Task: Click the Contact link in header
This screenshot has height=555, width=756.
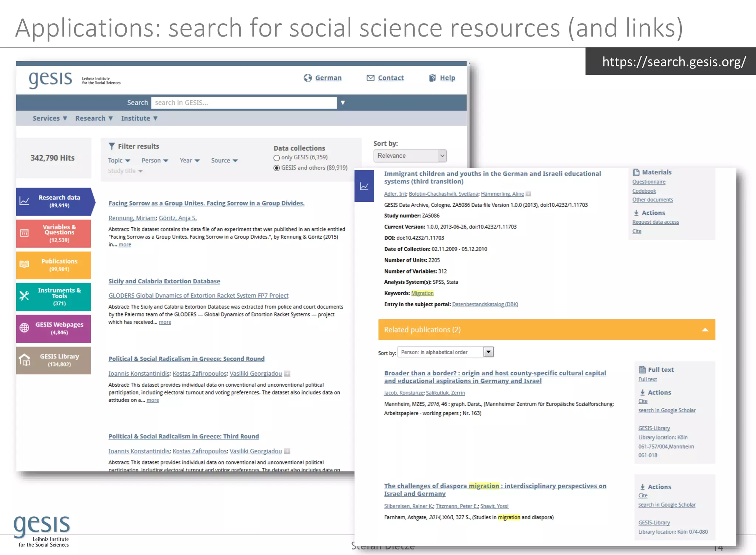Action: [391, 78]
